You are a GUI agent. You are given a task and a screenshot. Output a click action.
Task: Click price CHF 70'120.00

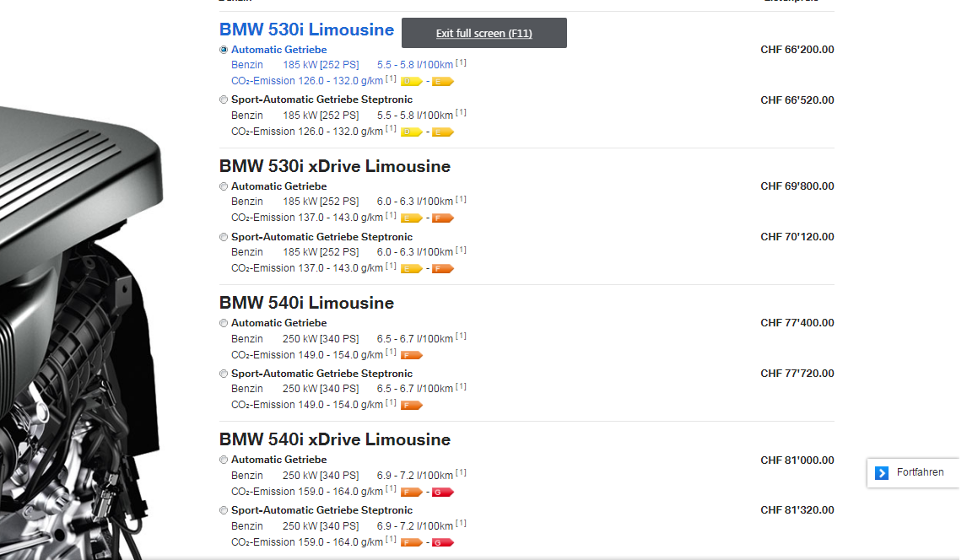797,237
